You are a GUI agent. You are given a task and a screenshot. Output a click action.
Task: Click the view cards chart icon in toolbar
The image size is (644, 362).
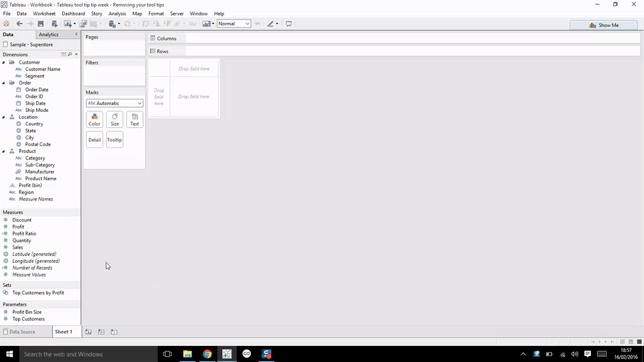coord(206,24)
